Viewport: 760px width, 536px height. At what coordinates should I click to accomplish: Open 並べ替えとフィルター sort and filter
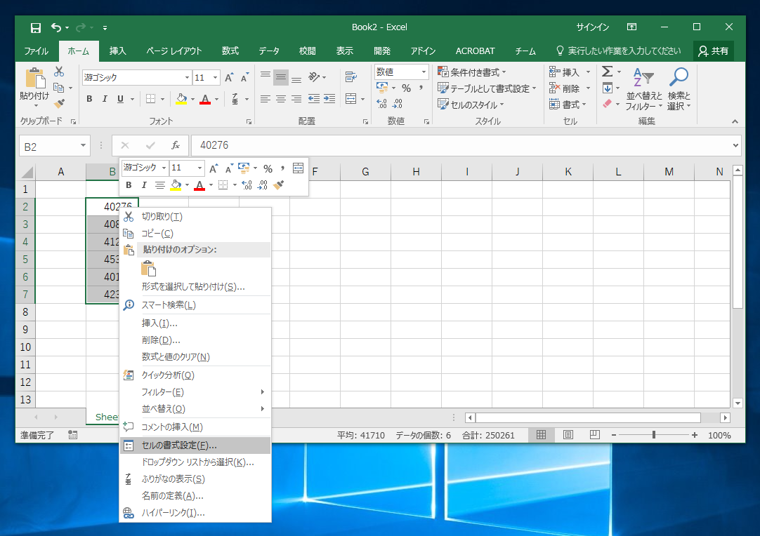pos(643,89)
